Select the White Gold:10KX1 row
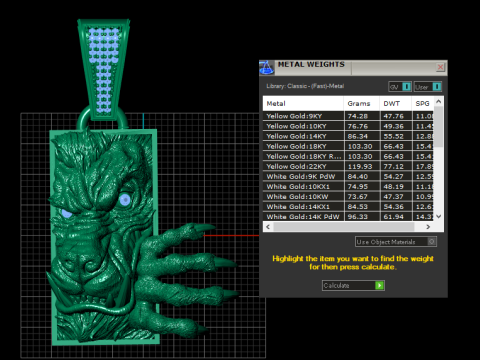The image size is (480, 360). pos(349,186)
